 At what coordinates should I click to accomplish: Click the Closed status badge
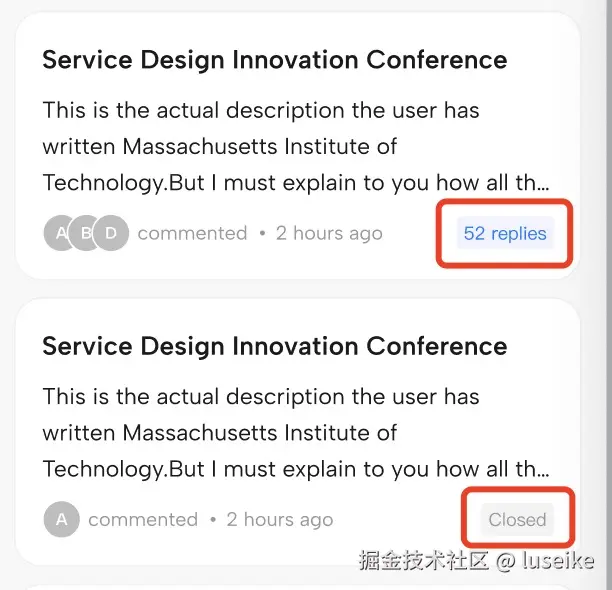[517, 520]
